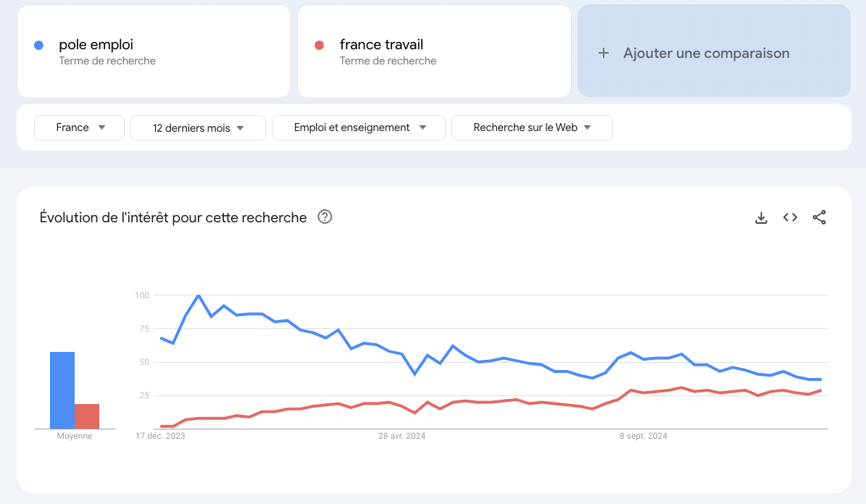
Task: Select the france travail term card
Action: (x=433, y=51)
